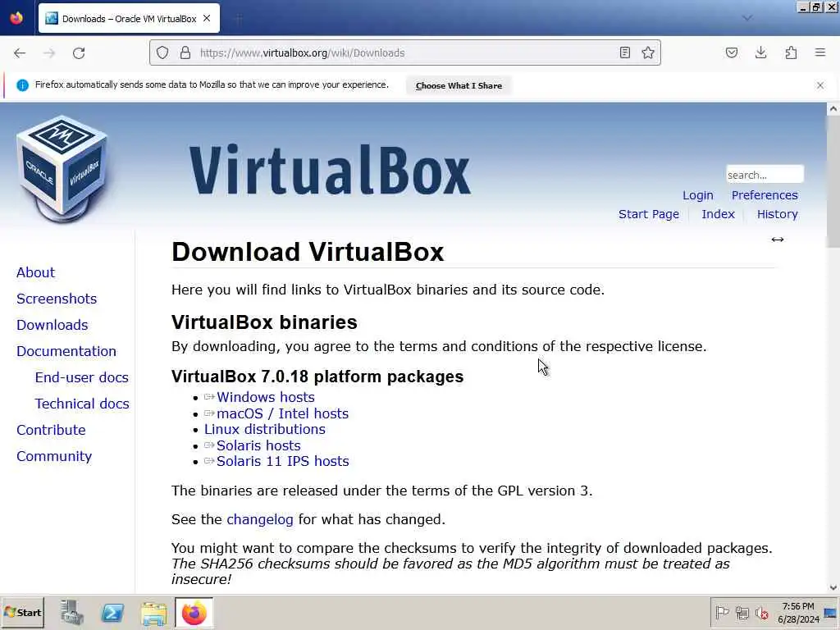
Task: Open the Firefox hamburger application menu
Action: [820, 52]
